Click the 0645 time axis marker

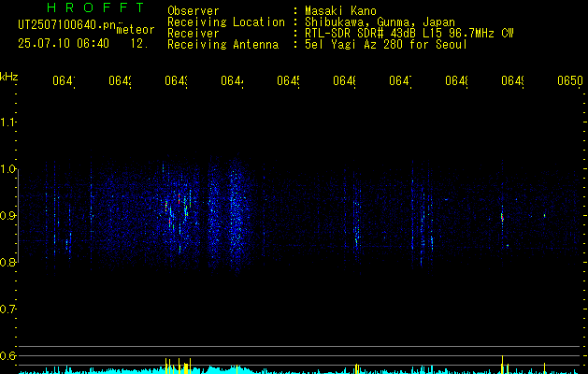[x=288, y=80]
